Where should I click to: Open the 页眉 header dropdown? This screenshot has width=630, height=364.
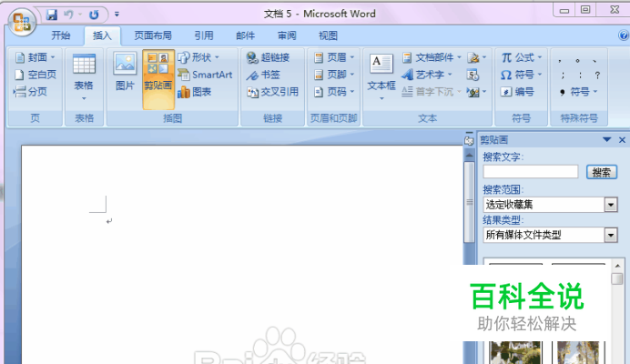tap(334, 57)
